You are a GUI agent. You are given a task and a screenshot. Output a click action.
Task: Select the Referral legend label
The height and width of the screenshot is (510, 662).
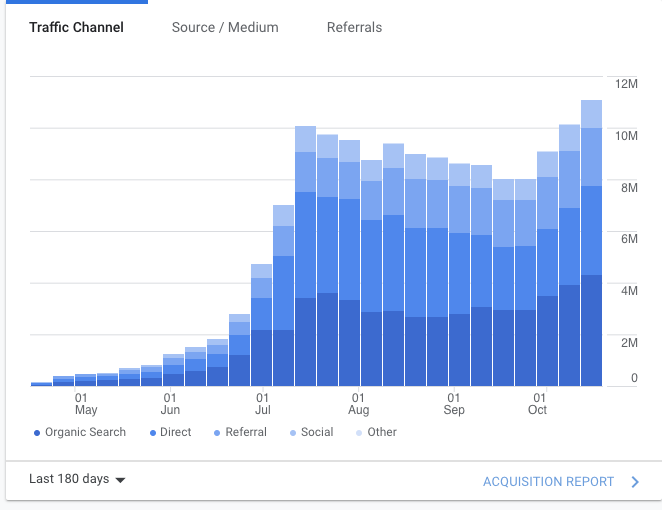(246, 432)
